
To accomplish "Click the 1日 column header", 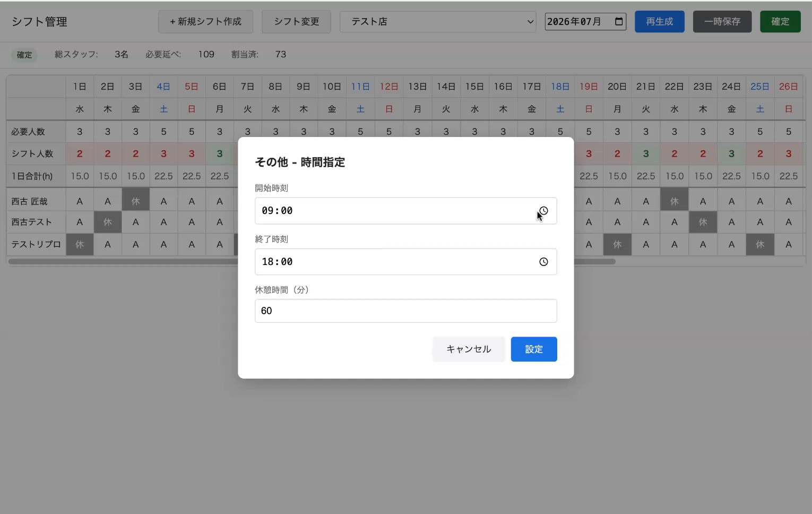I will coord(80,87).
